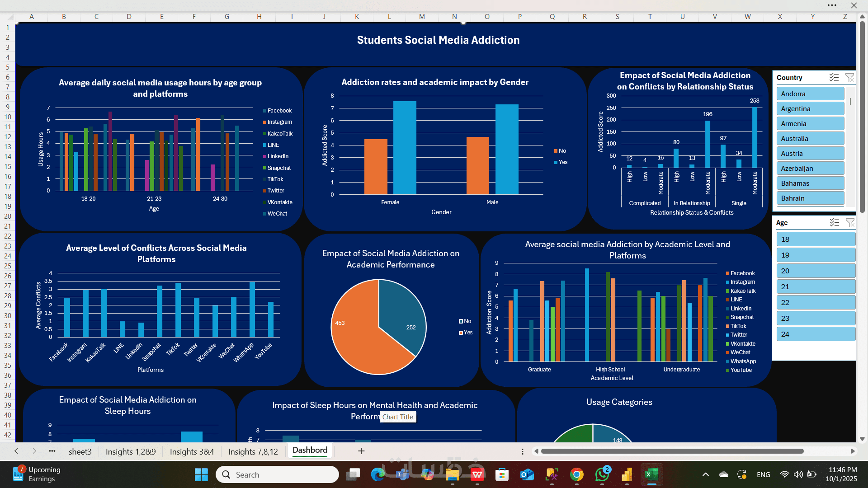Viewport: 868px width, 488px height.
Task: Switch to the Insights 3&4 sheet tab
Action: [x=192, y=451]
